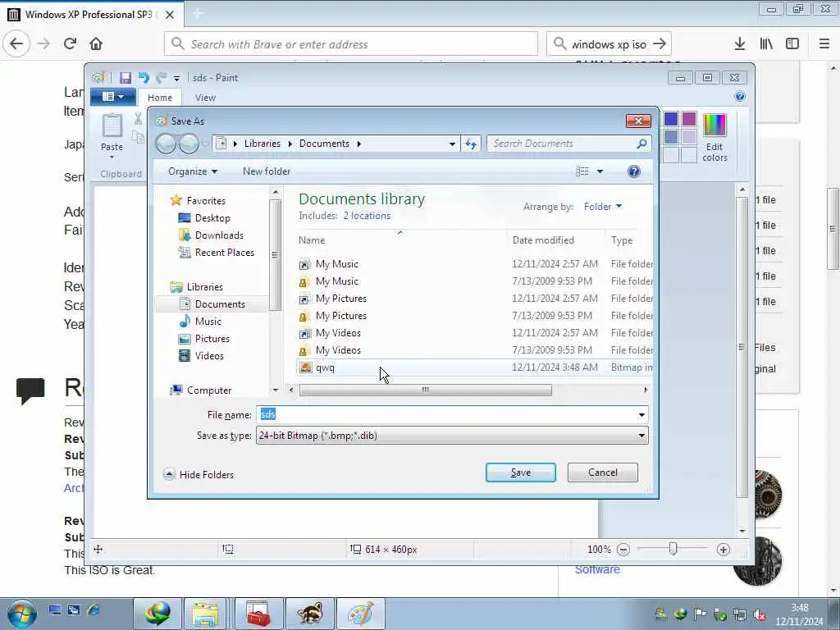The image size is (840, 630).
Task: Select Videos in the Libraries tree
Action: pos(209,356)
